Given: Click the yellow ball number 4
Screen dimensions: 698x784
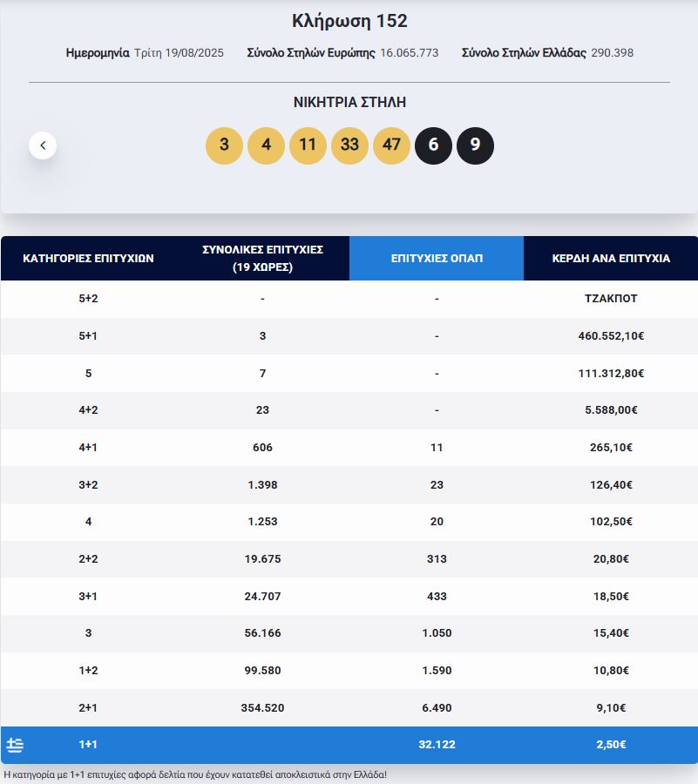Looking at the screenshot, I should [x=266, y=145].
